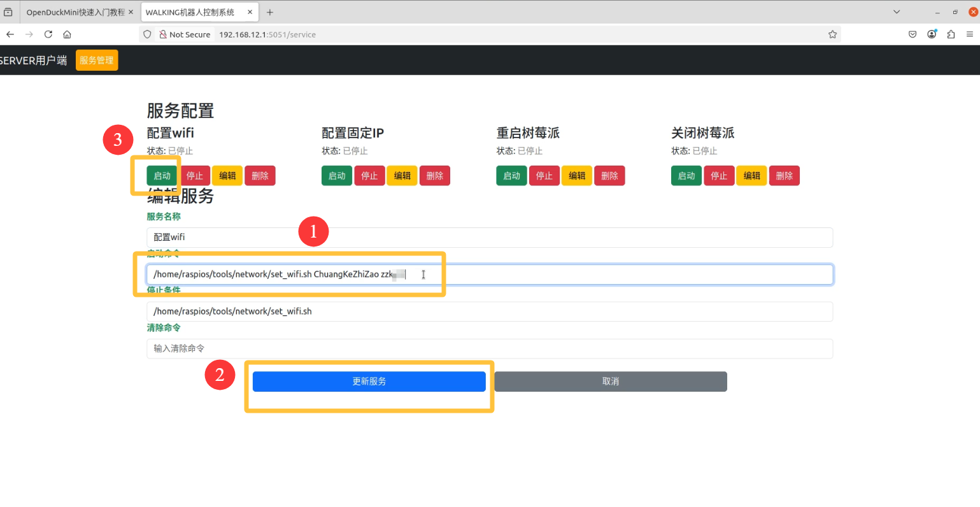
Task: Open the Pocket save icon
Action: 913,34
